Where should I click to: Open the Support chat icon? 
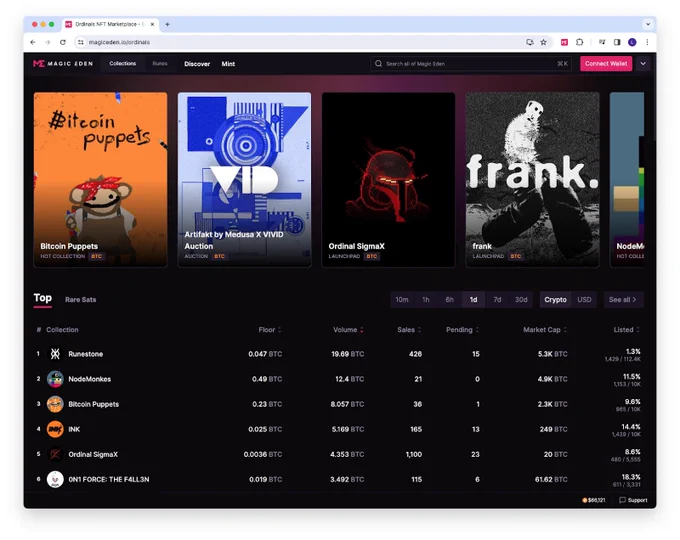coord(622,500)
